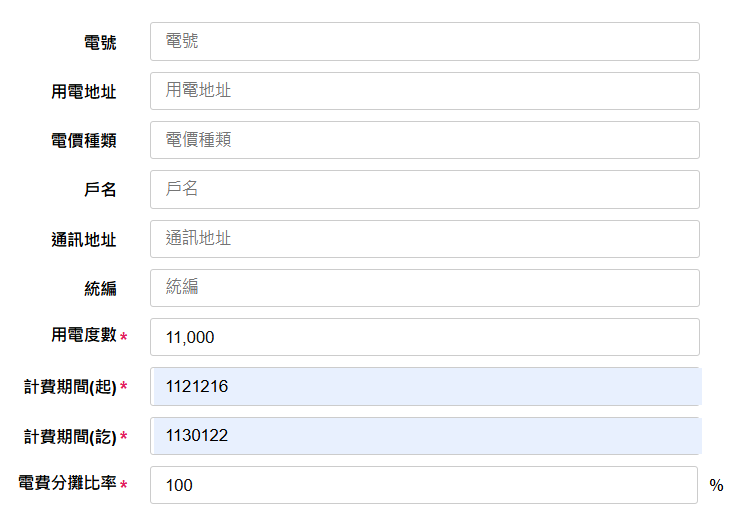Image resolution: width=738 pixels, height=530 pixels.
Task: Click the 戶名 text field
Action: pos(425,190)
